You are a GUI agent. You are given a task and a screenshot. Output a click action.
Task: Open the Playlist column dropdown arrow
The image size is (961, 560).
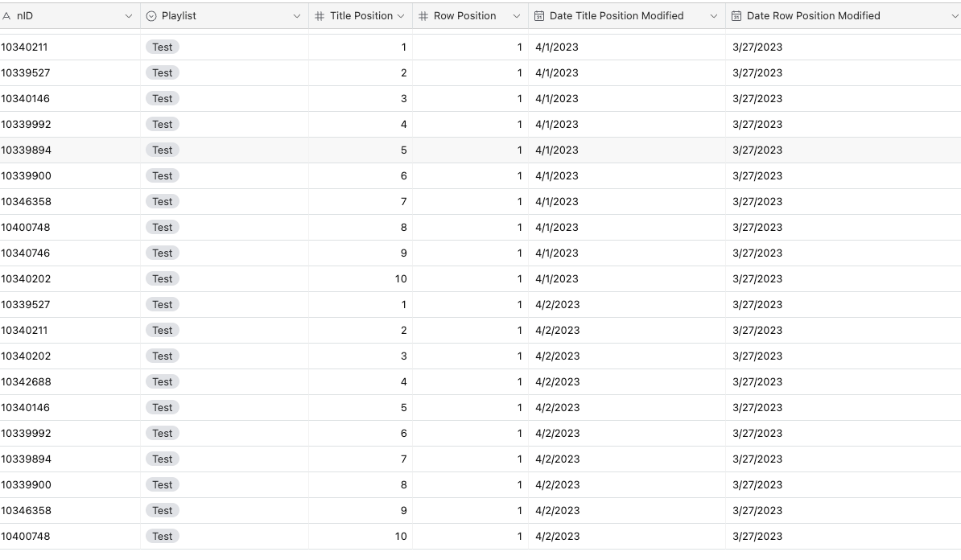pyautogui.click(x=297, y=16)
